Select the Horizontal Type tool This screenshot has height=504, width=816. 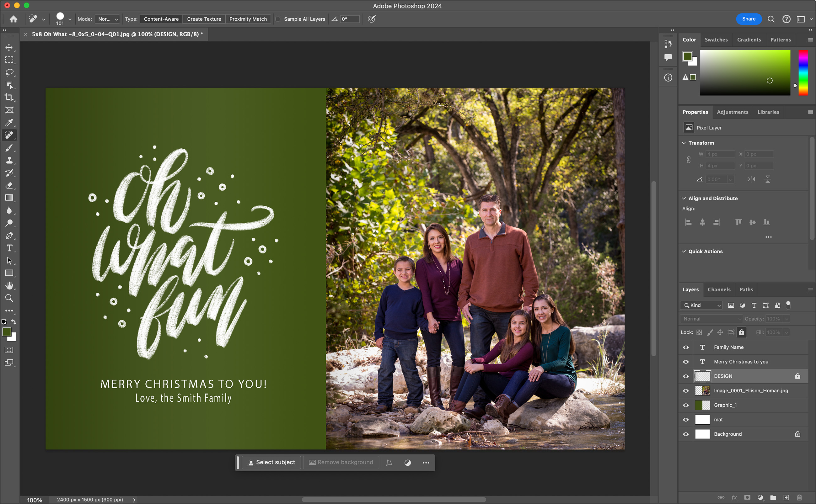point(9,248)
